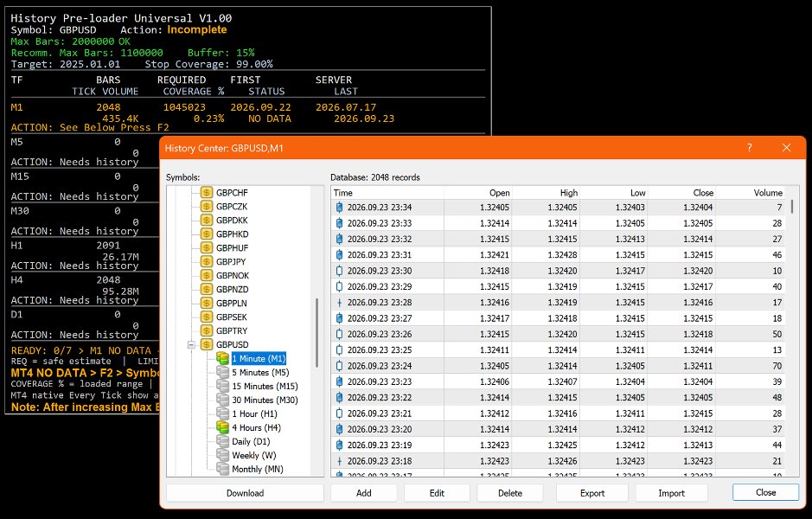Click the M1 row in Pre-loader panel
Image resolution: width=812 pixels, height=519 pixels.
(x=247, y=113)
